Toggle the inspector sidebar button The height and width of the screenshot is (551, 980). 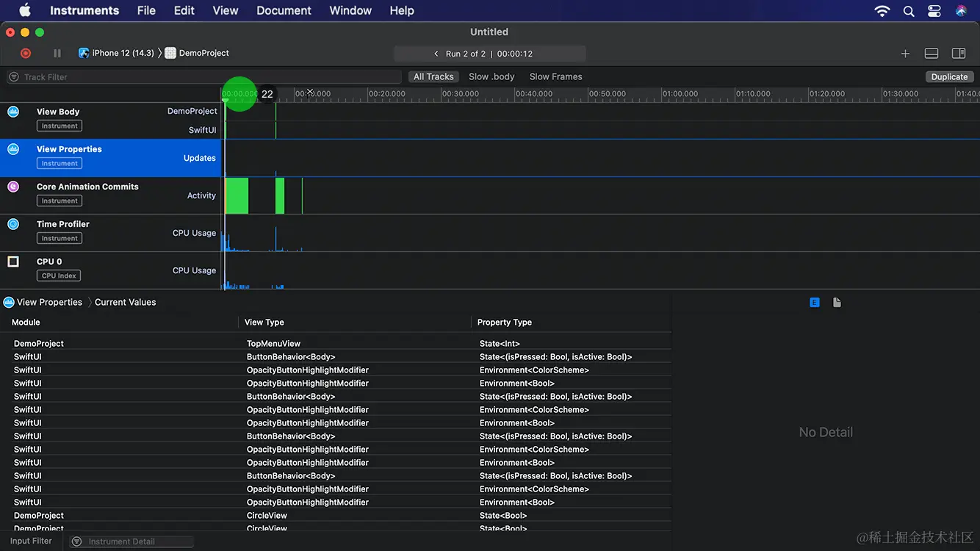pyautogui.click(x=959, y=54)
